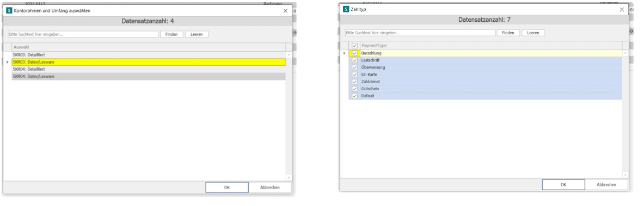Select highlighted row SKR03: Datev/Lexware
This screenshot has width=644, height=206.
tap(148, 62)
